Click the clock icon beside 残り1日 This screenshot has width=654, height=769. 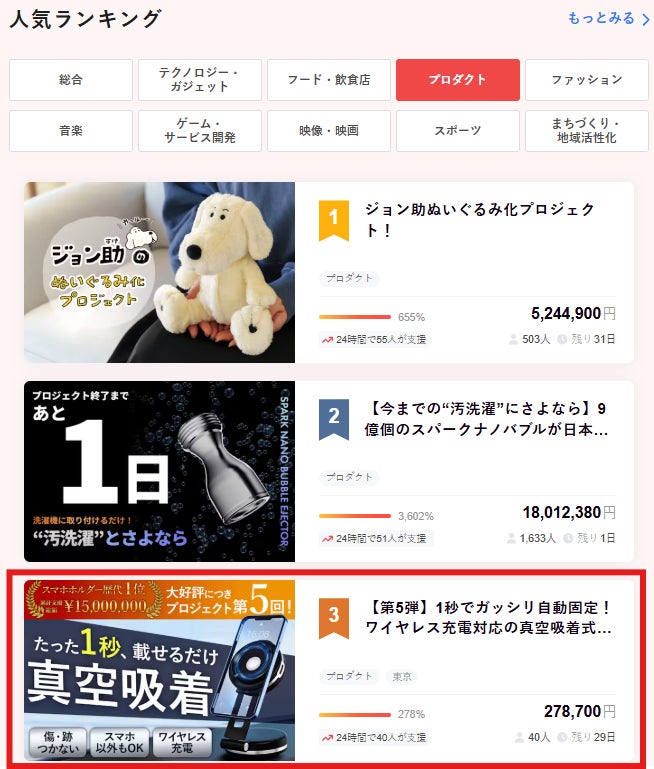click(568, 538)
